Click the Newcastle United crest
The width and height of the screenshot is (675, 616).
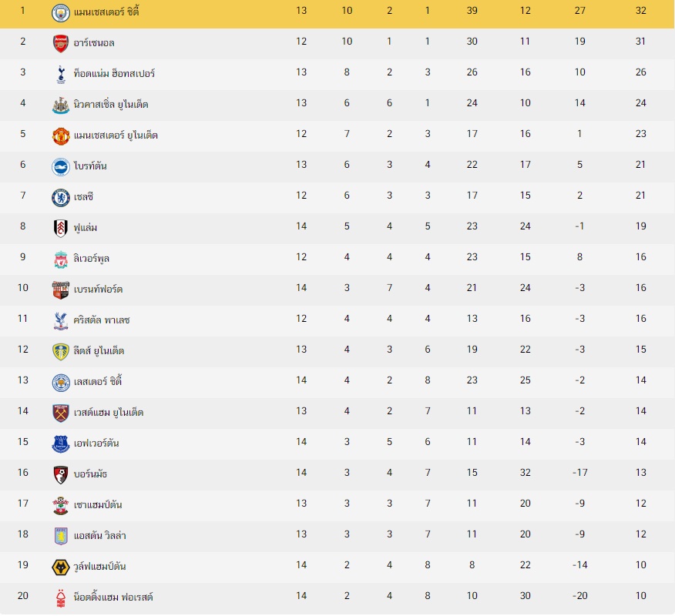tap(61, 105)
